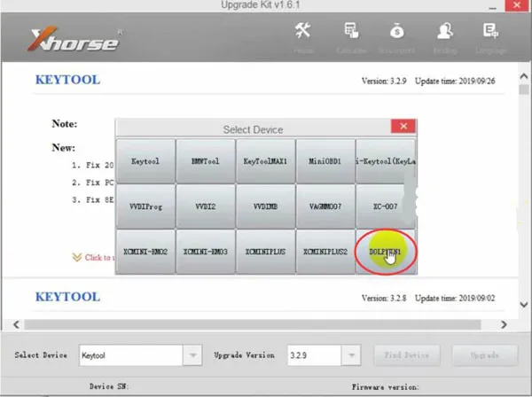The width and height of the screenshot is (532, 397).
Task: Click the KEYTOOL heading for version 3.2.8
Action: 68,297
